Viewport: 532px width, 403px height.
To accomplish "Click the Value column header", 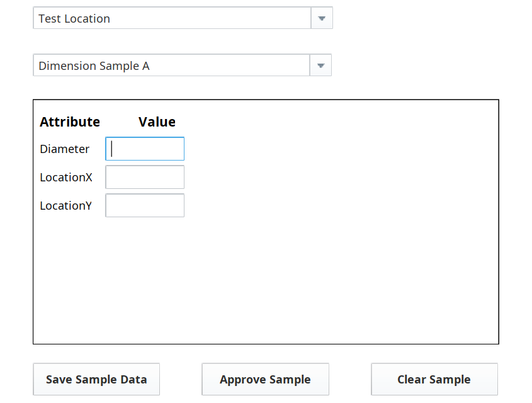I will coord(157,122).
